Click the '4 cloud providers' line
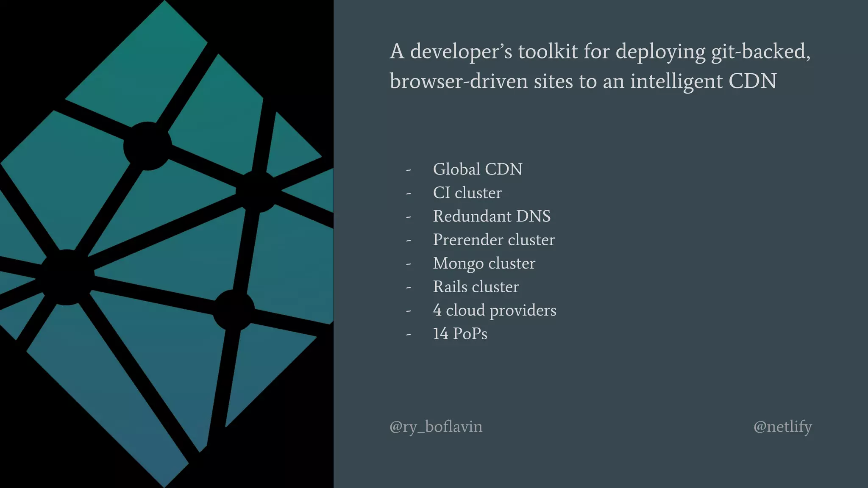The height and width of the screenshot is (488, 868). [x=495, y=311]
